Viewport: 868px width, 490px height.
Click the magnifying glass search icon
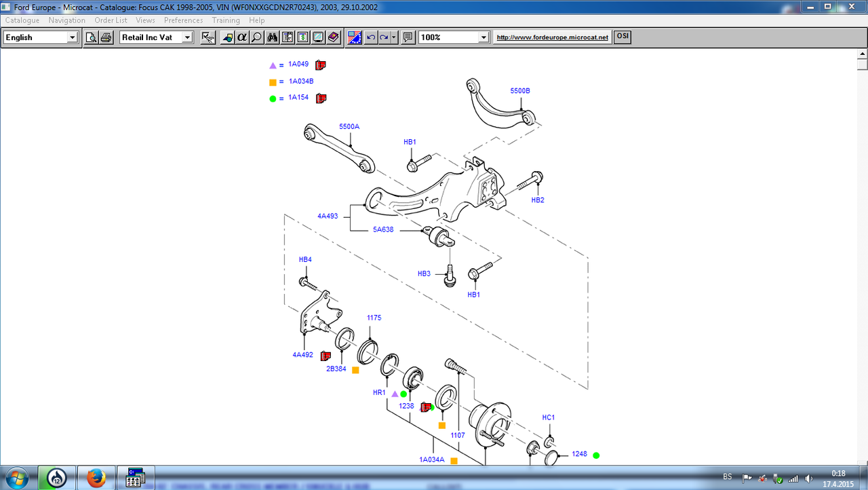point(256,37)
